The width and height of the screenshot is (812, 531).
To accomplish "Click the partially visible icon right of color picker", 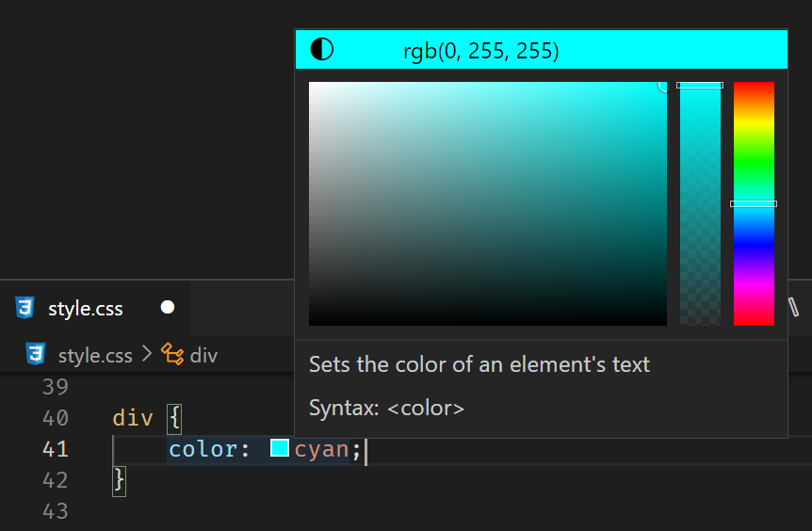I will click(794, 307).
